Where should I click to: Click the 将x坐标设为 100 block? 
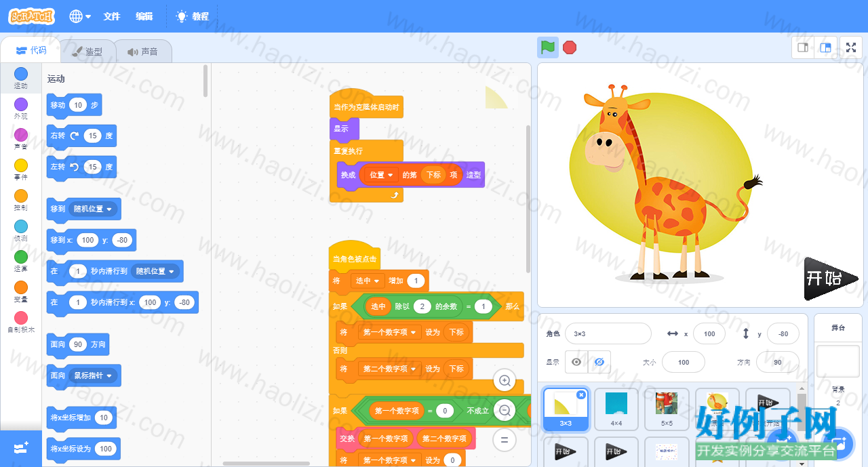click(x=83, y=449)
